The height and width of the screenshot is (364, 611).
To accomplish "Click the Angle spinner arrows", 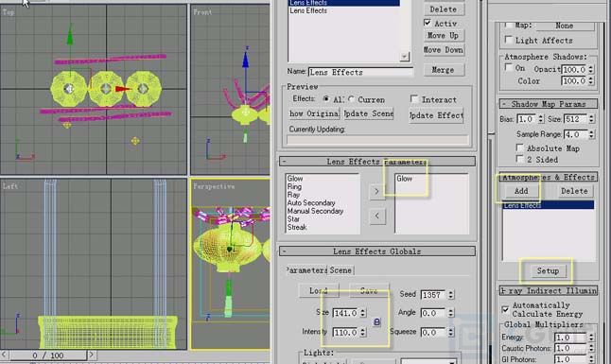I will click(x=451, y=313).
